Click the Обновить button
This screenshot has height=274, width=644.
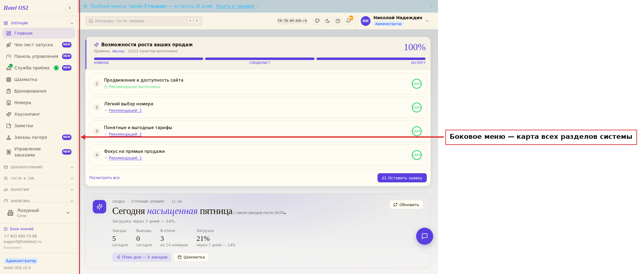pyautogui.click(x=406, y=205)
